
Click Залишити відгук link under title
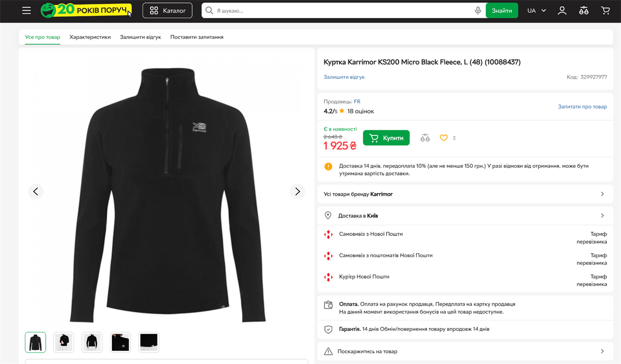pyautogui.click(x=344, y=77)
